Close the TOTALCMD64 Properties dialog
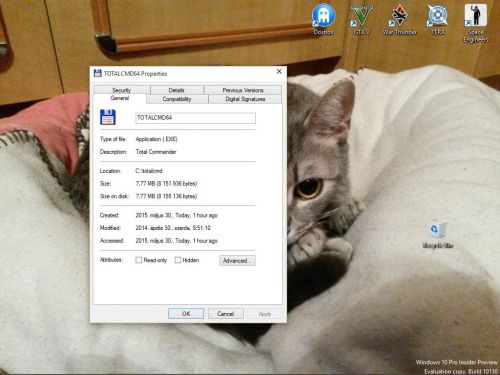 click(279, 71)
